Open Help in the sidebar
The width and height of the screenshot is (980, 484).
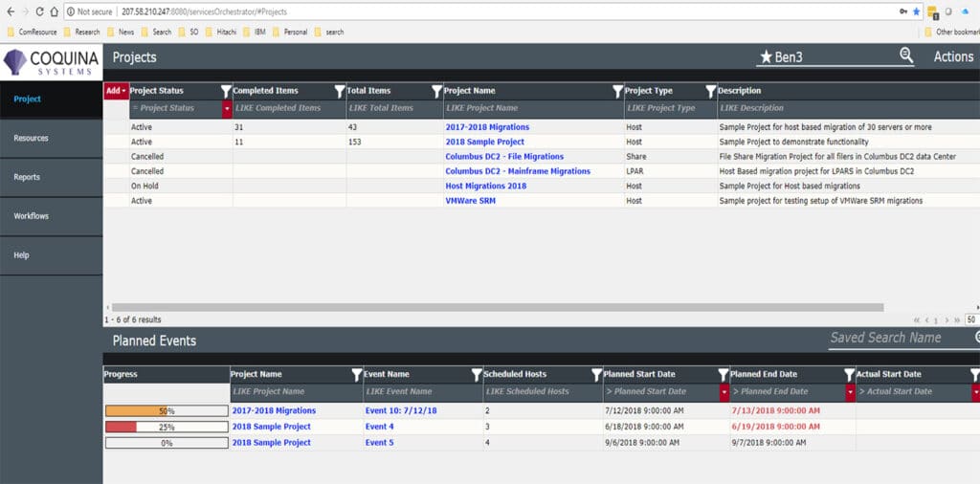(52, 255)
